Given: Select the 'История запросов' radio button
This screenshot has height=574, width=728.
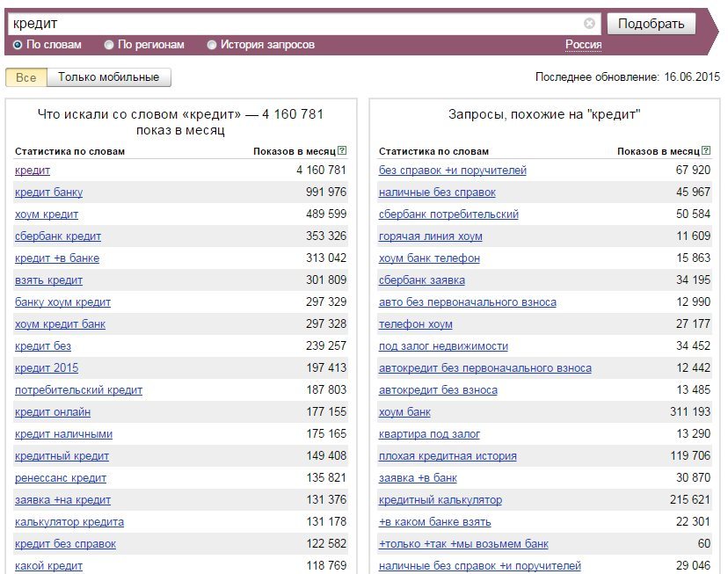Looking at the screenshot, I should pyautogui.click(x=212, y=45).
